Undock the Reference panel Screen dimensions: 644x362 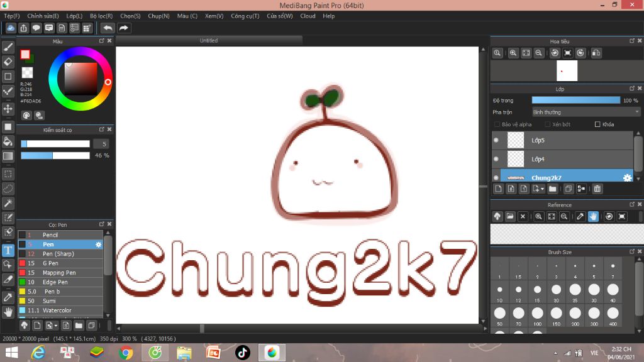631,204
